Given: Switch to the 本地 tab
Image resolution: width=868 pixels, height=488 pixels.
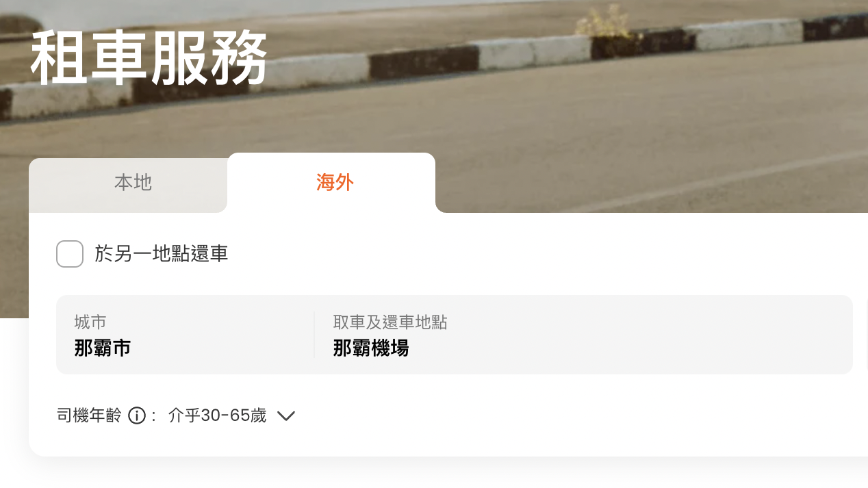Looking at the screenshot, I should point(133,183).
